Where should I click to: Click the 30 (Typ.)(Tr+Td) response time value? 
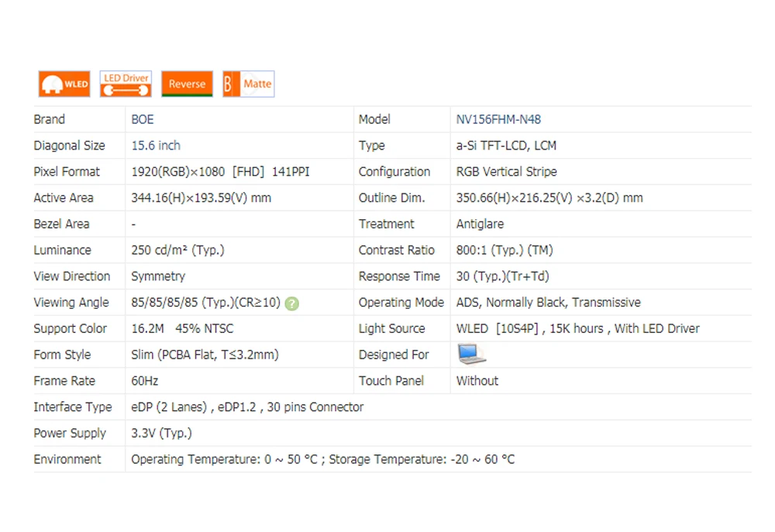pyautogui.click(x=502, y=276)
